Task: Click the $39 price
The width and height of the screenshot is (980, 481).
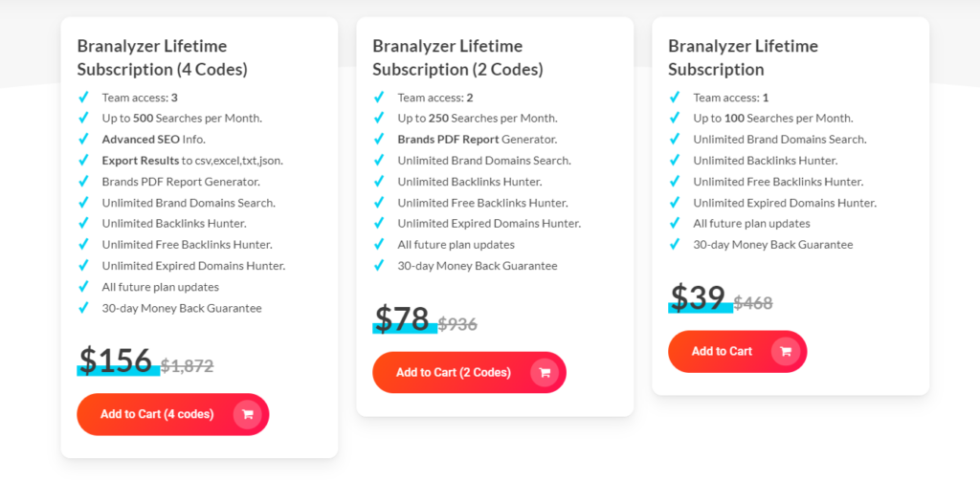Action: (698, 297)
